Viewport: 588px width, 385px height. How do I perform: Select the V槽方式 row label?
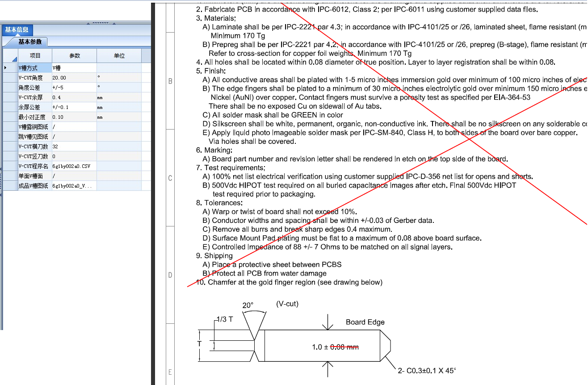coord(35,68)
